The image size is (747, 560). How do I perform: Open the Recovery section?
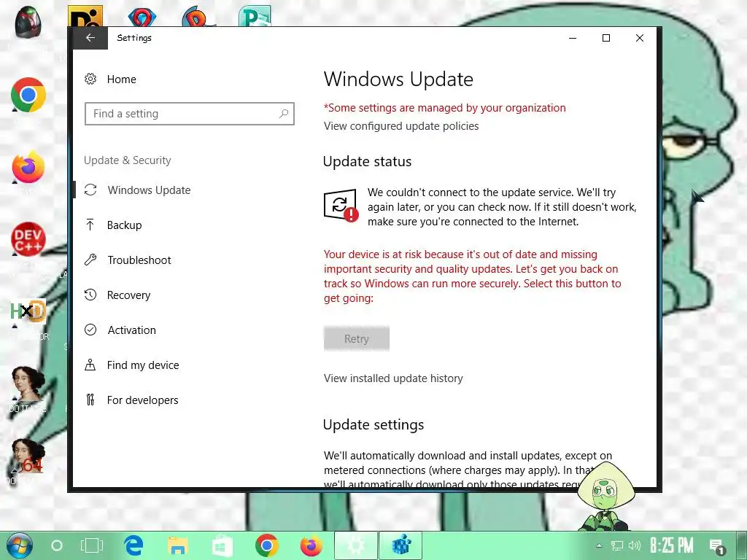(128, 295)
